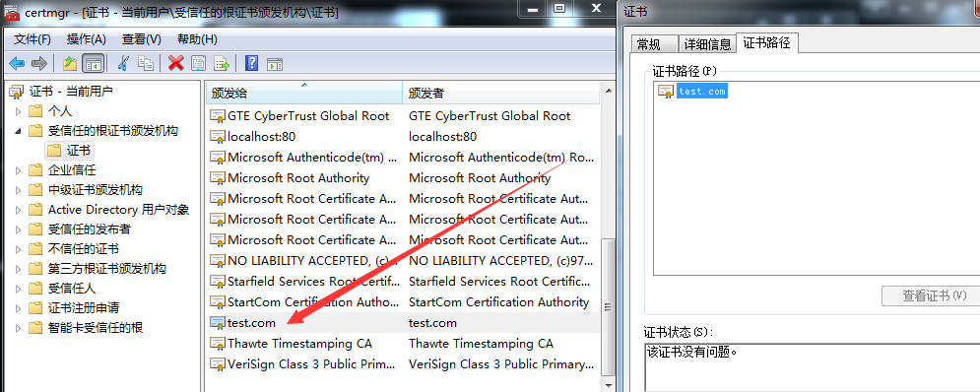Click the Up one level folder icon

(69, 63)
